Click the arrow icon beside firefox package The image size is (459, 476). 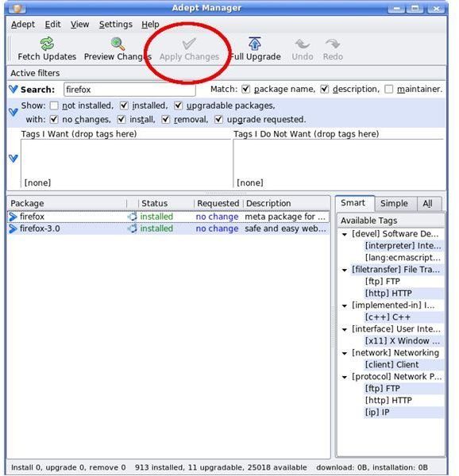[x=13, y=217]
